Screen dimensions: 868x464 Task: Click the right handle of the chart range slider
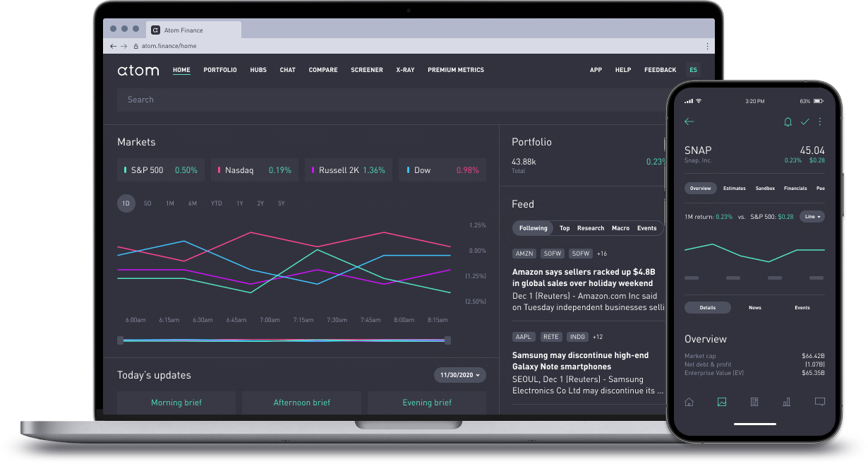(447, 340)
